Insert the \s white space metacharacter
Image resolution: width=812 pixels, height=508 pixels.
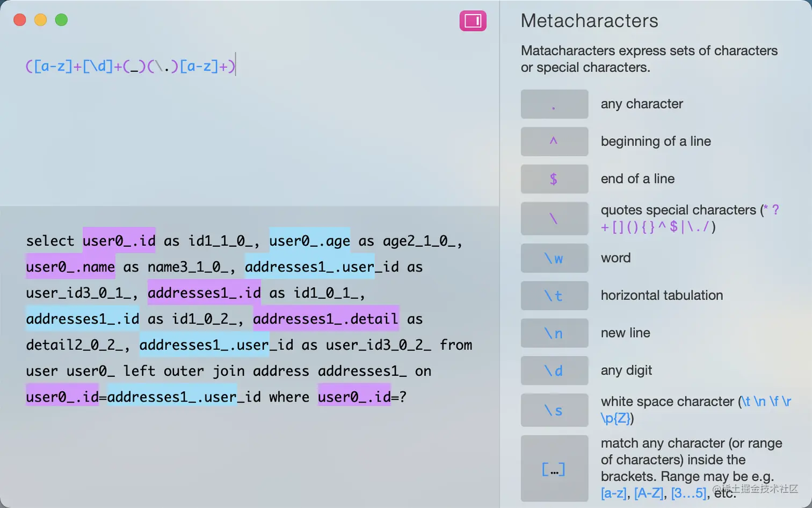554,410
